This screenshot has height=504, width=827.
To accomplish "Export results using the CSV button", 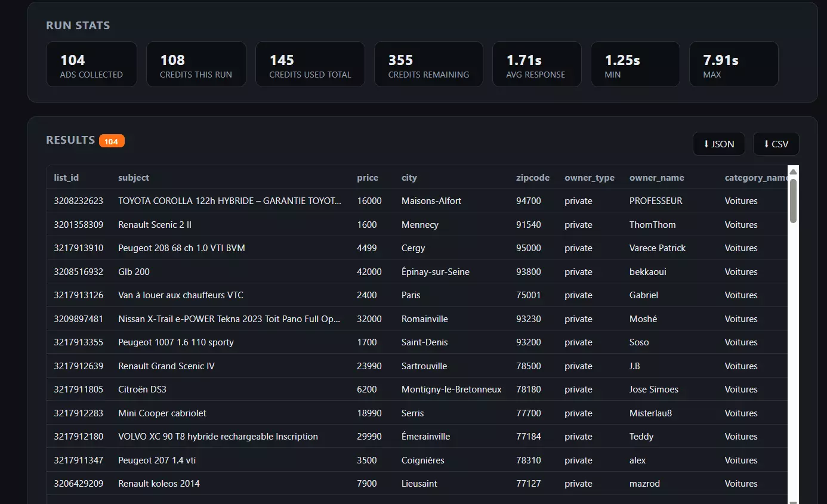I will coord(776,144).
